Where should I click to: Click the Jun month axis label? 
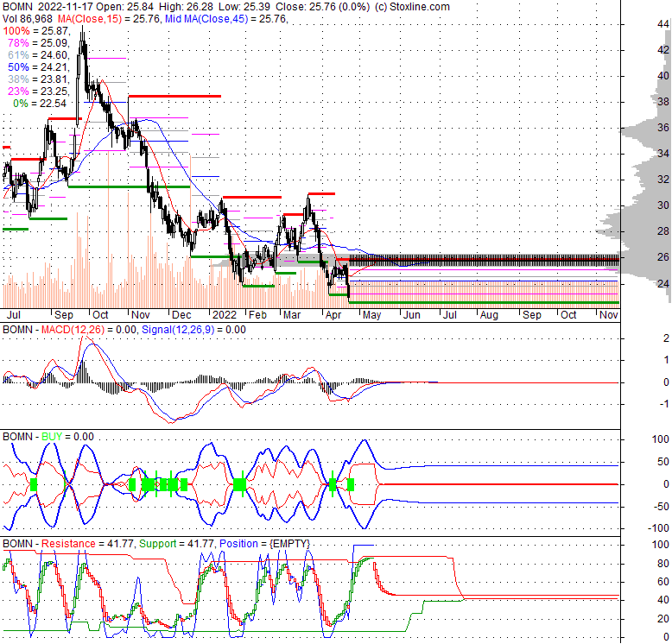[411, 315]
